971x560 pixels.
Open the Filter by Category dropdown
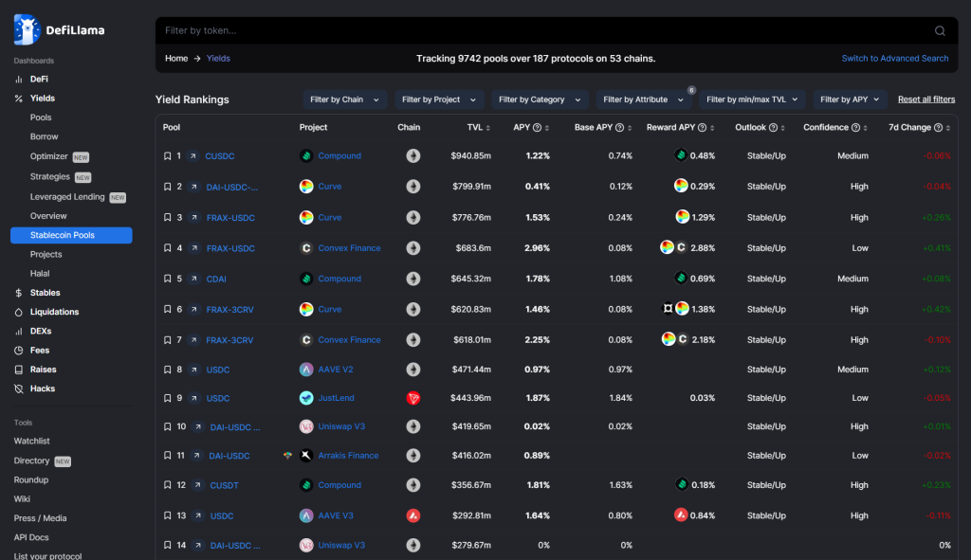[x=540, y=99]
